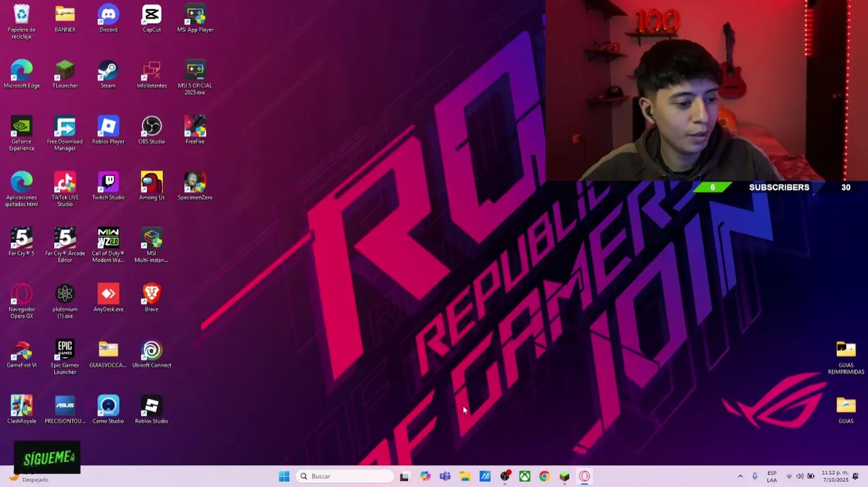868x487 pixels.
Task: Open Minecraft block icon on taskbar
Action: [565, 476]
